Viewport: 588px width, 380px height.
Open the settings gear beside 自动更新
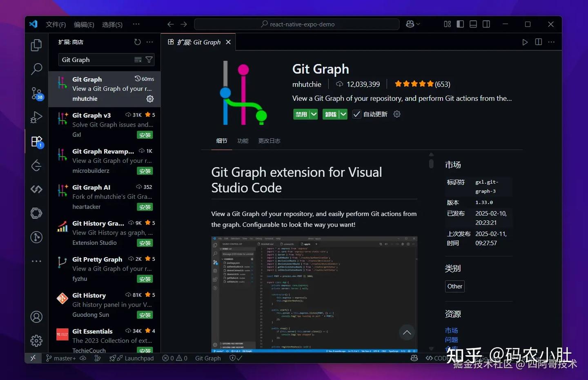[x=397, y=114]
